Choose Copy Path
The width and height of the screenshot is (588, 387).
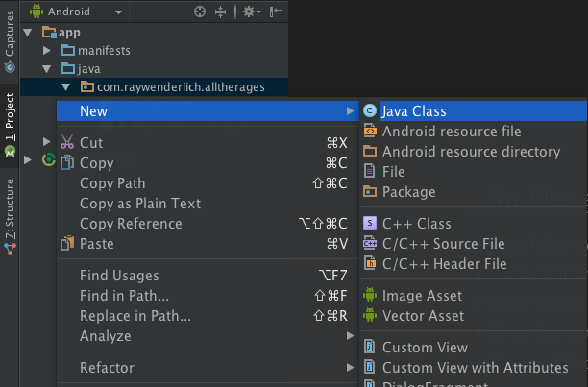[208, 183]
